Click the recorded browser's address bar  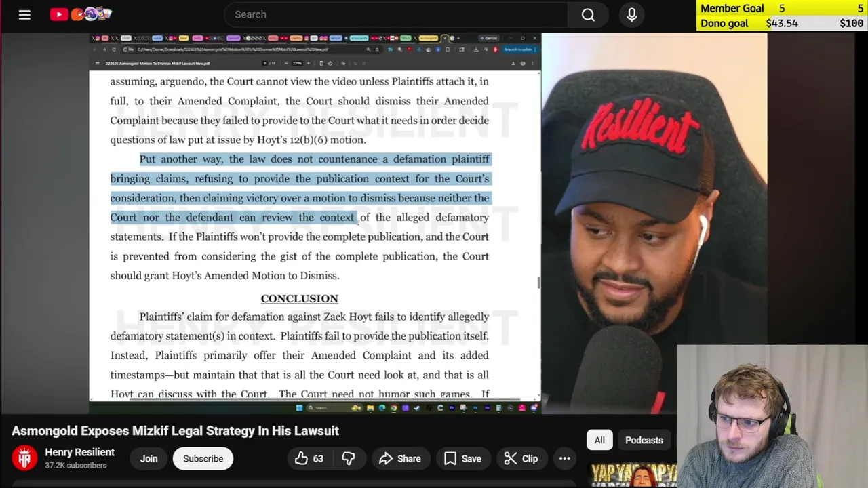point(252,49)
